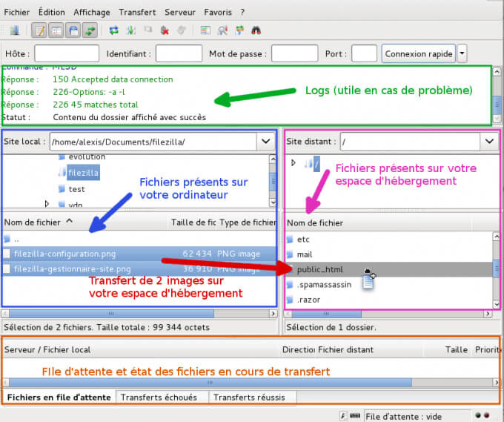Toggle remote directory tree display
The image size is (504, 422).
click(73, 30)
